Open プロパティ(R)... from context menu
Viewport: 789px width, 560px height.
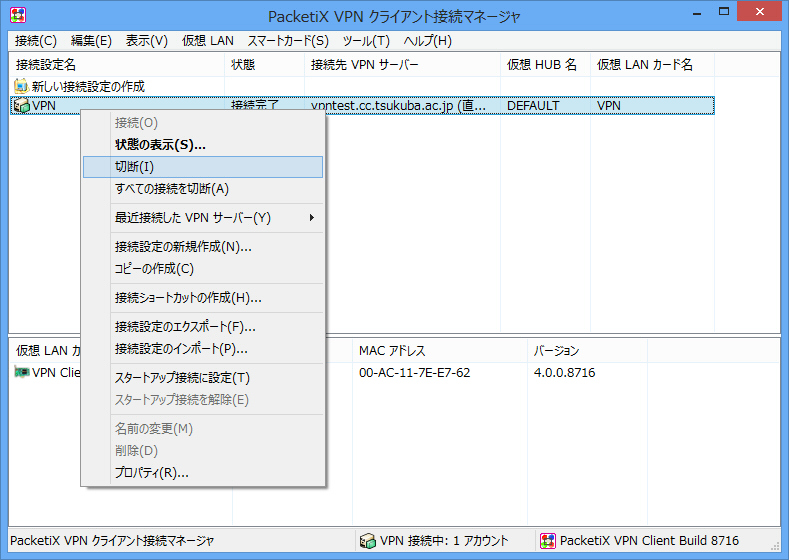203,472
